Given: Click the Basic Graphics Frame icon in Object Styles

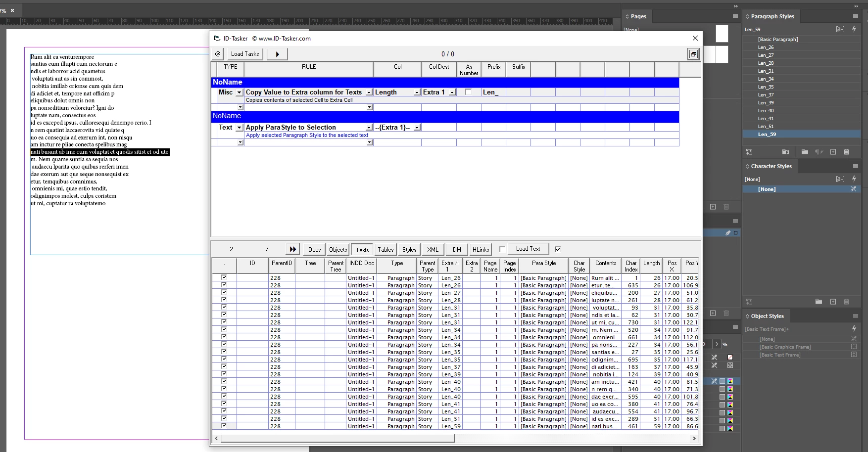Looking at the screenshot, I should [x=854, y=347].
